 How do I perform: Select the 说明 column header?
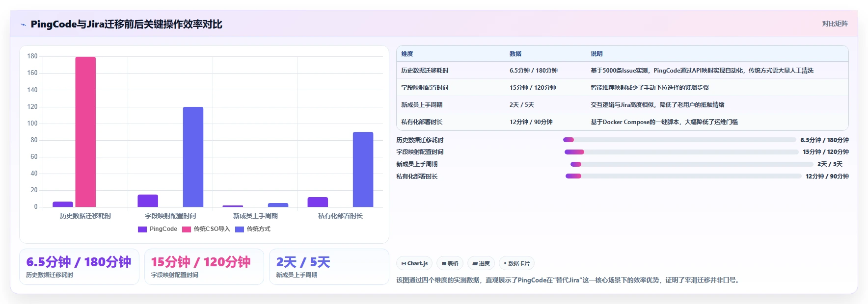(597, 54)
